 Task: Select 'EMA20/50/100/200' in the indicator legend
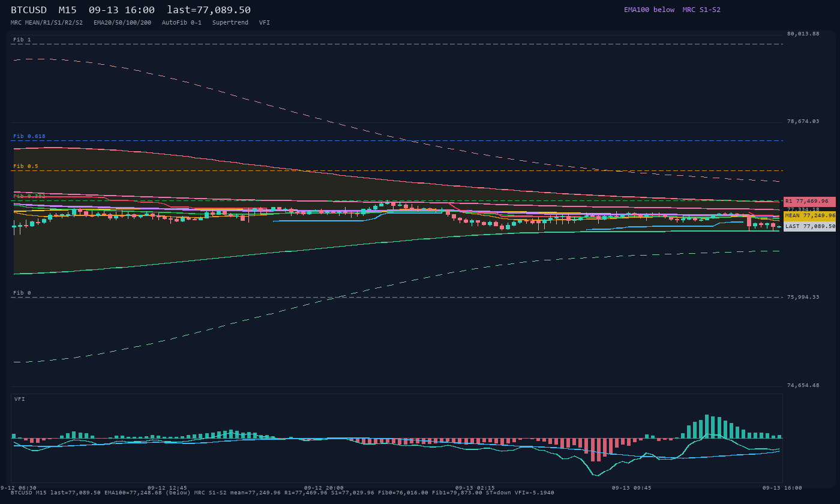(x=122, y=22)
